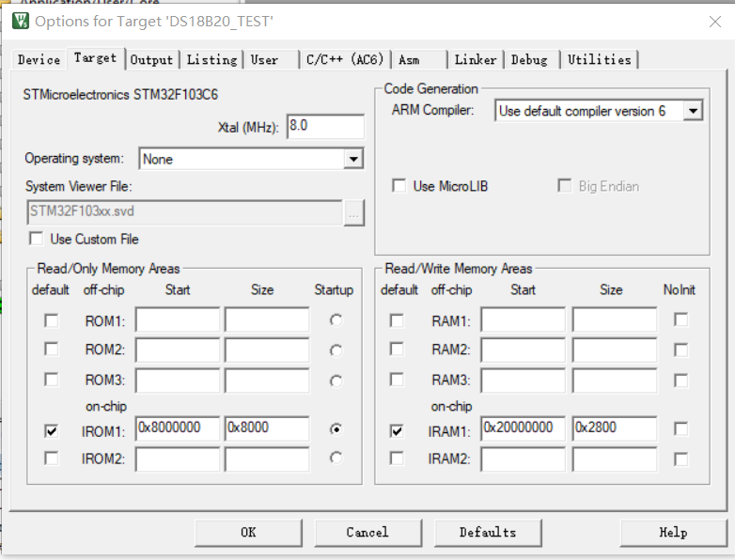Select ROM3 Startup radio button
Viewport: 735px width, 560px height.
[x=336, y=381]
